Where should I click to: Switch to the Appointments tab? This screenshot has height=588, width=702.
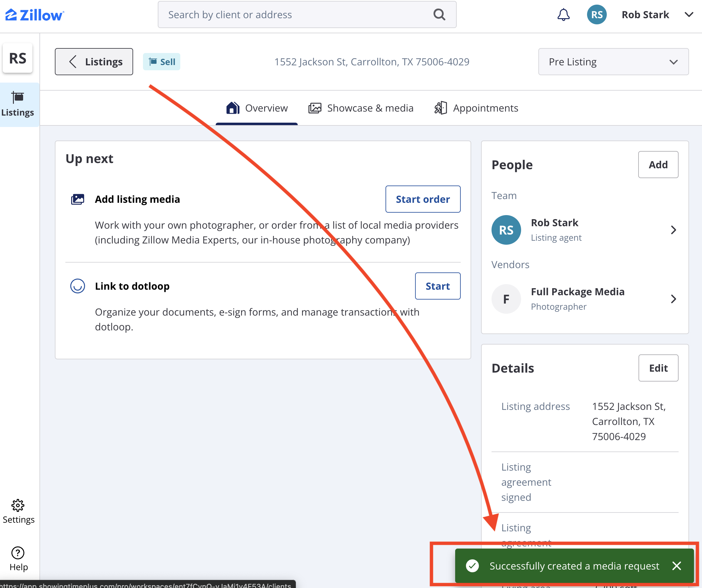pyautogui.click(x=476, y=108)
